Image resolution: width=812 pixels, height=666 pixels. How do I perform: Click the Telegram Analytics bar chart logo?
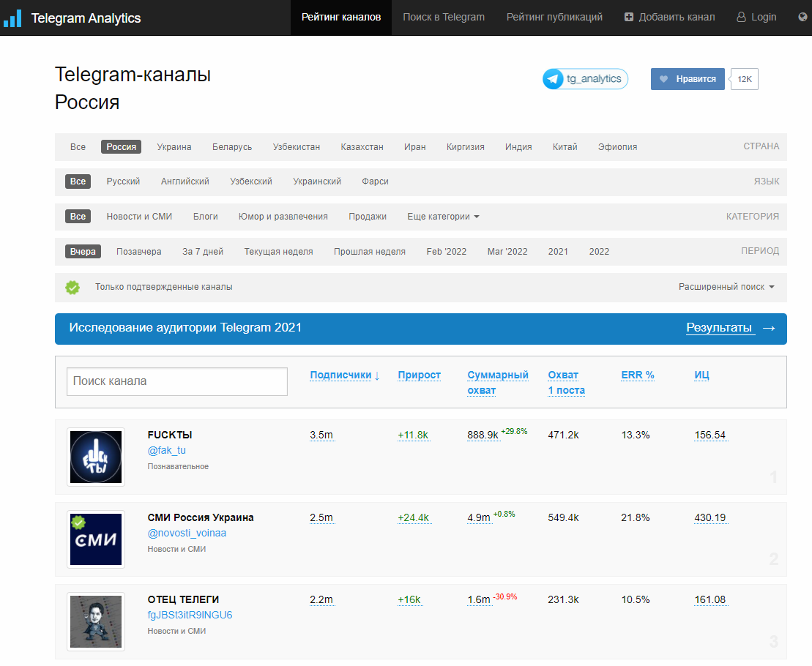coord(12,18)
